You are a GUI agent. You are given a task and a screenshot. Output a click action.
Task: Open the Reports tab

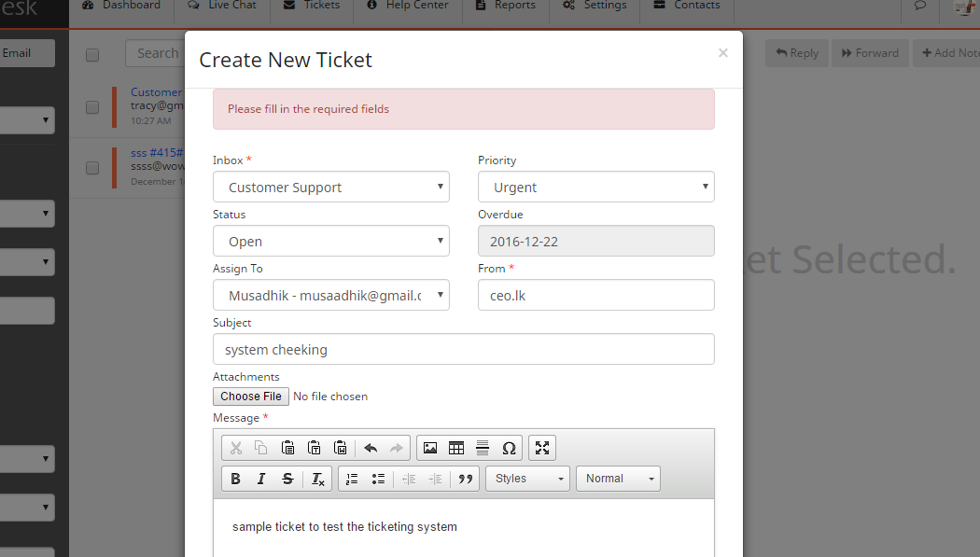(x=506, y=6)
